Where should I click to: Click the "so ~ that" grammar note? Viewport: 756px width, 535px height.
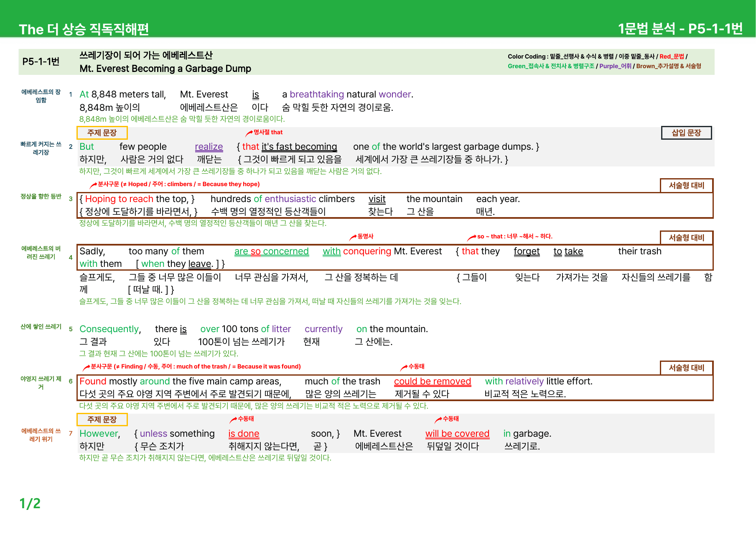(514, 236)
